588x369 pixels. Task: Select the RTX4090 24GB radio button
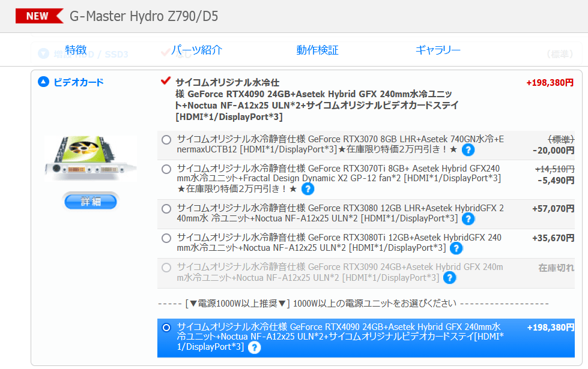coord(166,328)
